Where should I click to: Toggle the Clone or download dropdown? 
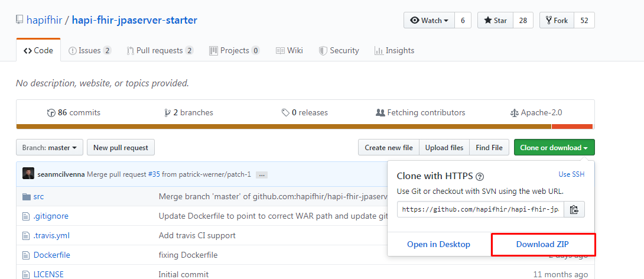tap(554, 147)
